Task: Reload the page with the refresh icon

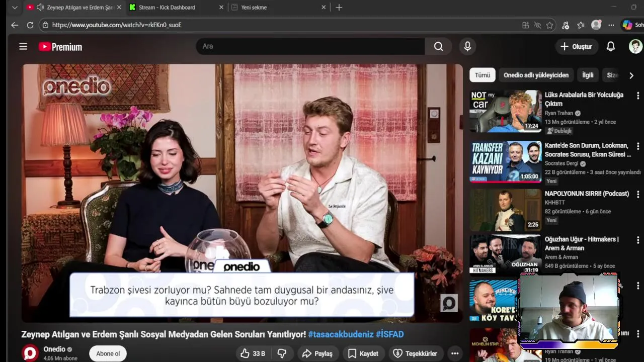Action: (x=30, y=25)
